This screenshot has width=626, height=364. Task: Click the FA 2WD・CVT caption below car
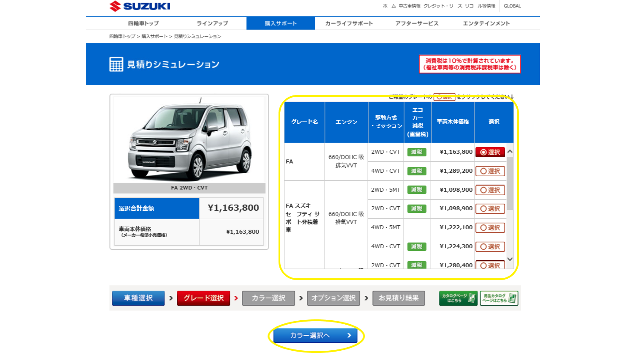(x=189, y=188)
